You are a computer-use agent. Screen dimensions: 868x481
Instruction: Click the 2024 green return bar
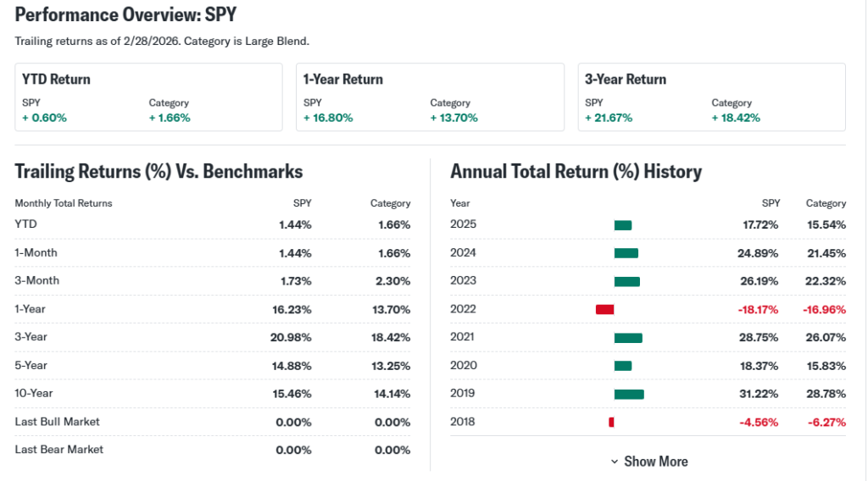(x=626, y=253)
